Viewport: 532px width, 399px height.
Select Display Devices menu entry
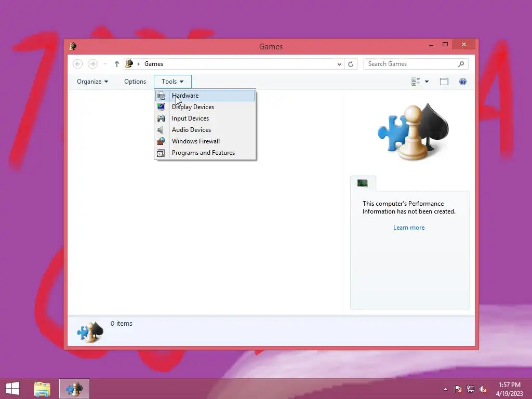click(205, 107)
